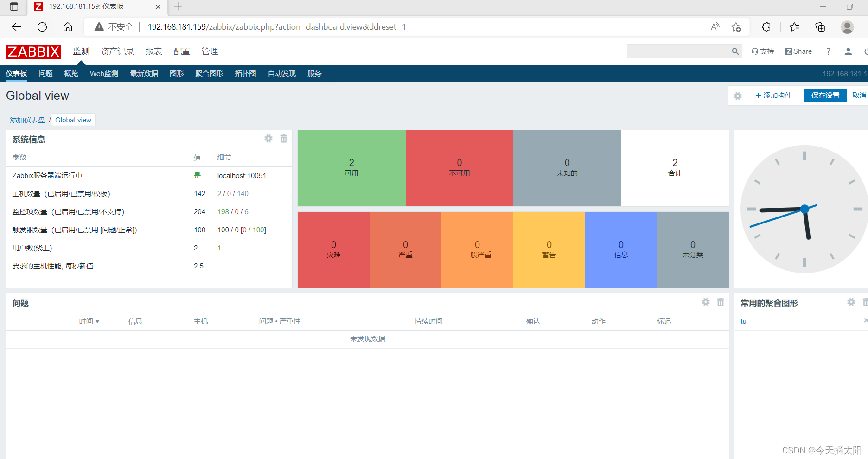Viewport: 868px width, 459px height.
Task: Delete the 问题 widget with trash icon
Action: coord(721,302)
